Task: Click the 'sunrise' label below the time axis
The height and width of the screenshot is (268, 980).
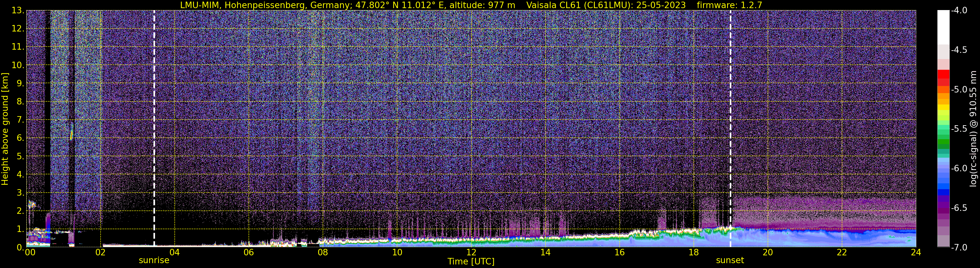Action: tap(154, 261)
